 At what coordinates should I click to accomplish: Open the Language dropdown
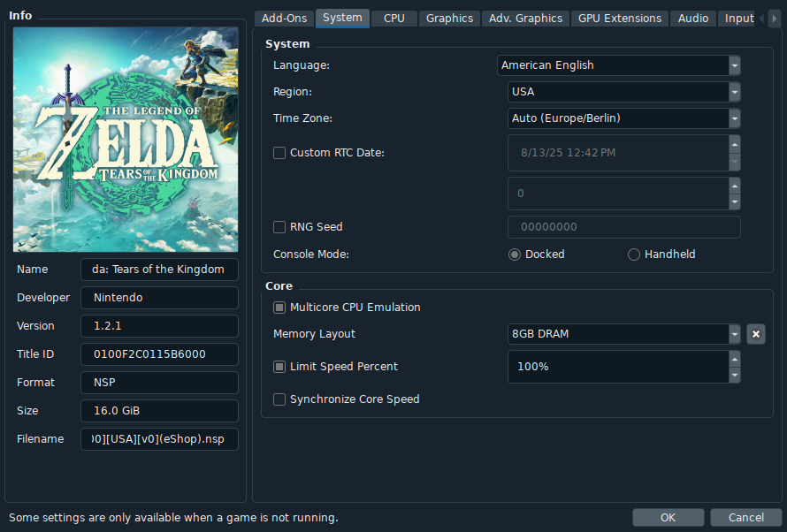[618, 65]
